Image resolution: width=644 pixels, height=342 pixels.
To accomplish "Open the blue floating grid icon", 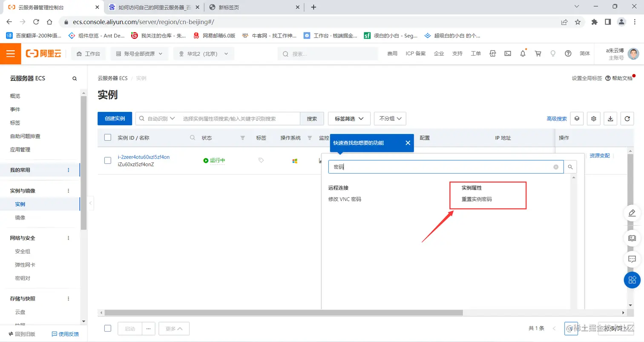I will click(632, 279).
